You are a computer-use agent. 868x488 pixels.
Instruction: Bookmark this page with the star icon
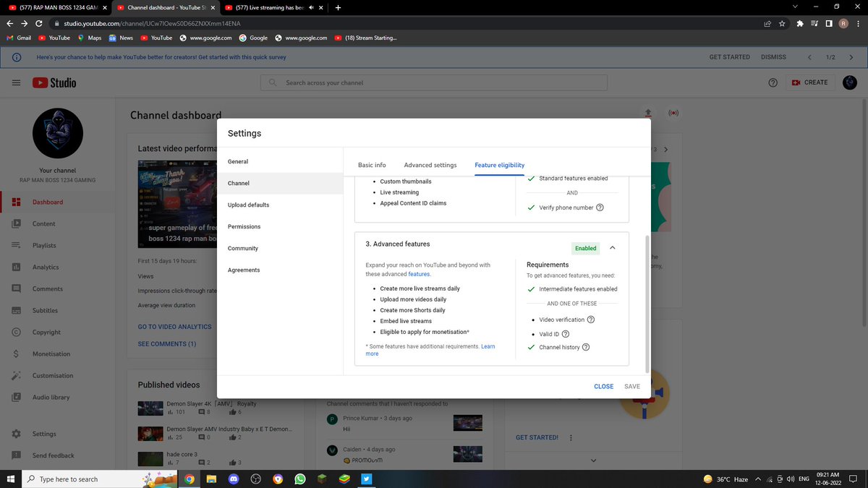(x=783, y=23)
